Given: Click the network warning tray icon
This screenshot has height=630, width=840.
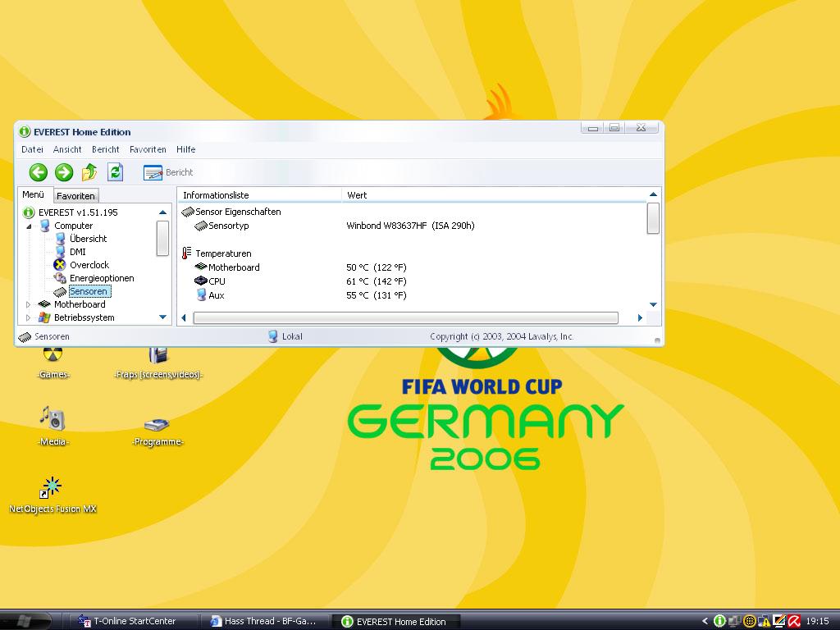Looking at the screenshot, I should 764,622.
